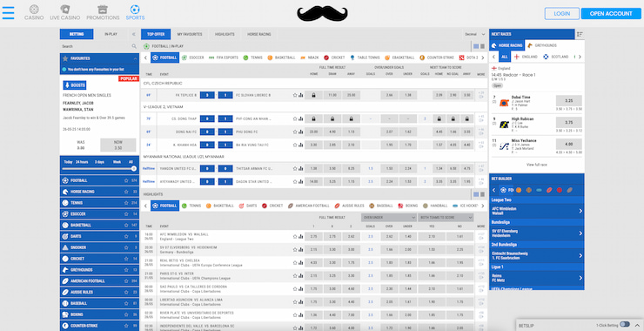Favourite the FK Teplice B match star
Image resolution: width=644 pixels, height=331 pixels.
pos(294,95)
